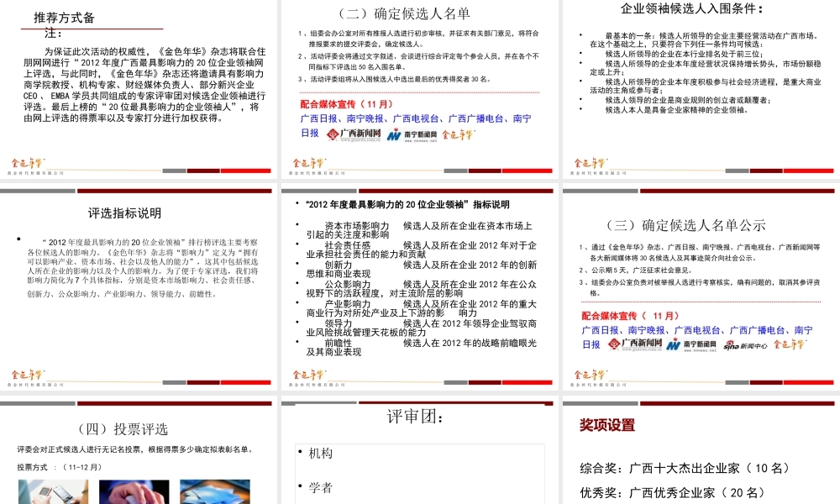Open the (四)投票评选 slide thumbnail
Image resolution: width=840 pixels, height=504 pixels.
click(139, 451)
